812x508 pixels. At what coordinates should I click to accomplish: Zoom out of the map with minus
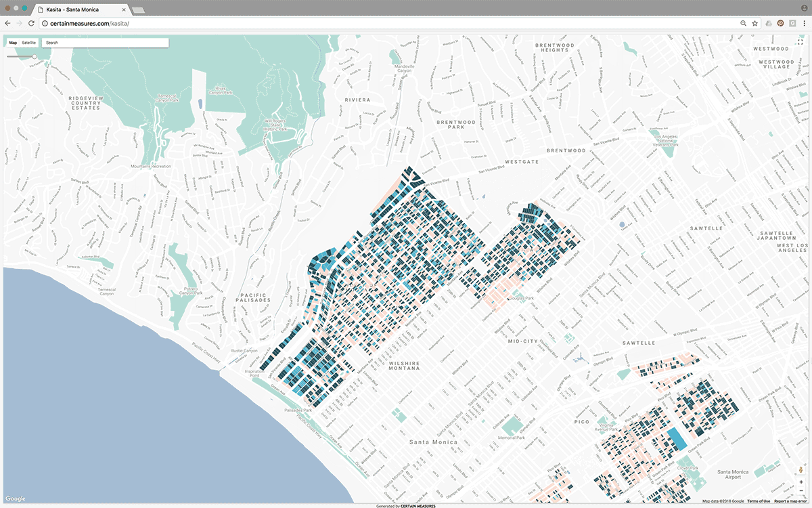pyautogui.click(x=801, y=491)
